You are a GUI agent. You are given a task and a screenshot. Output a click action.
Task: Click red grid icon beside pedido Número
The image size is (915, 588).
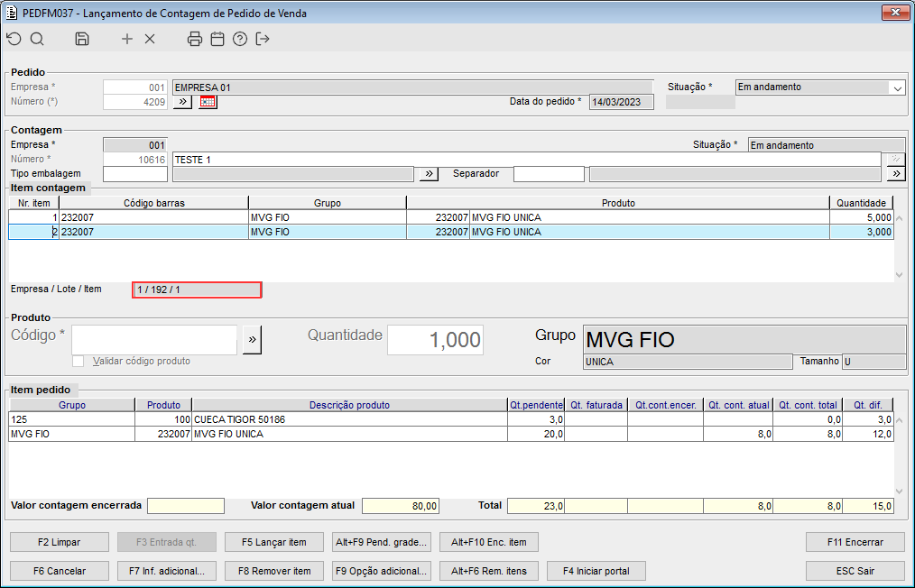(208, 102)
